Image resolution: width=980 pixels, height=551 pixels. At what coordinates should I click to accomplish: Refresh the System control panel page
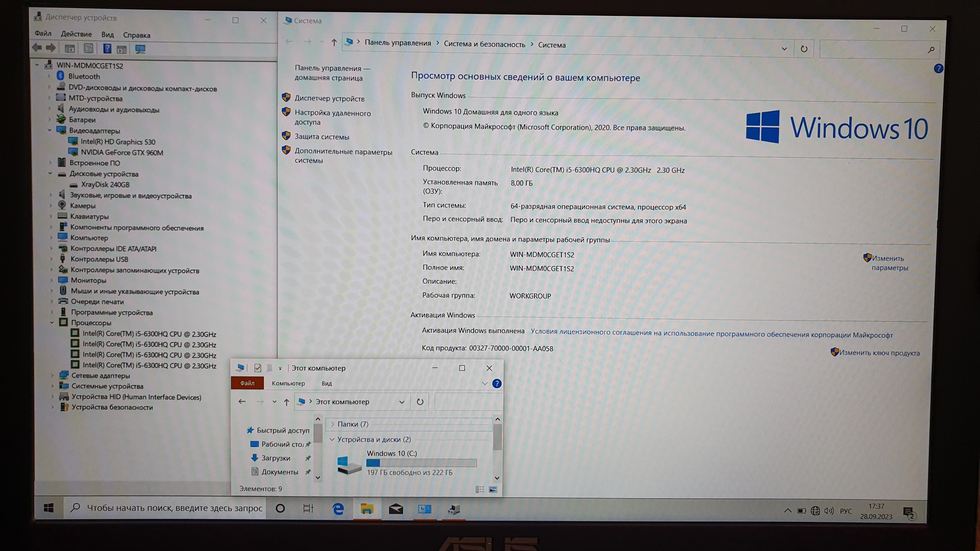point(804,49)
